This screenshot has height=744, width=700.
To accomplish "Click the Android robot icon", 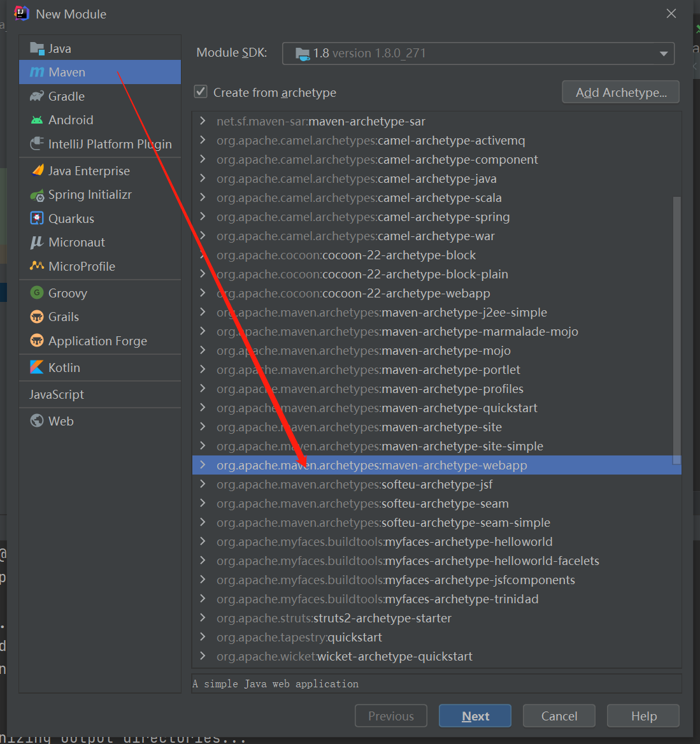I will coord(36,120).
